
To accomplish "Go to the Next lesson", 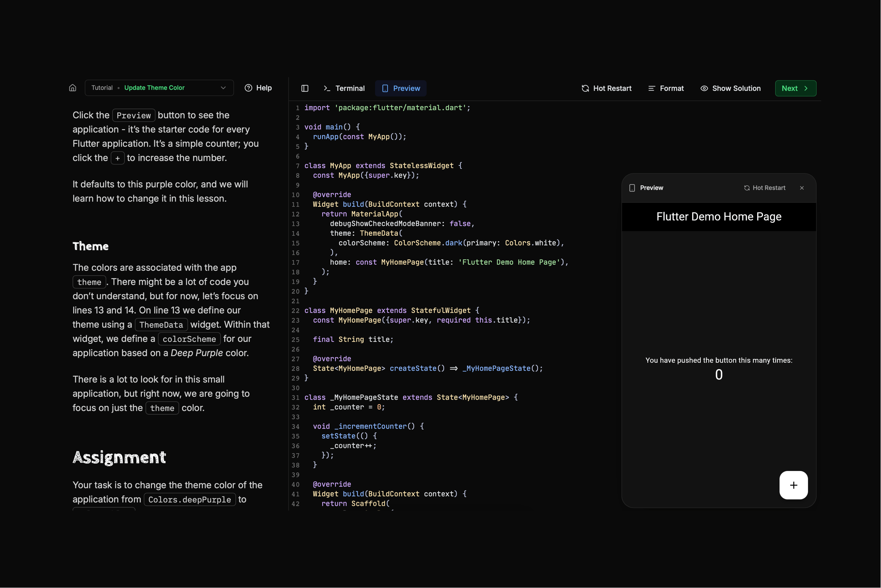I will tap(795, 89).
